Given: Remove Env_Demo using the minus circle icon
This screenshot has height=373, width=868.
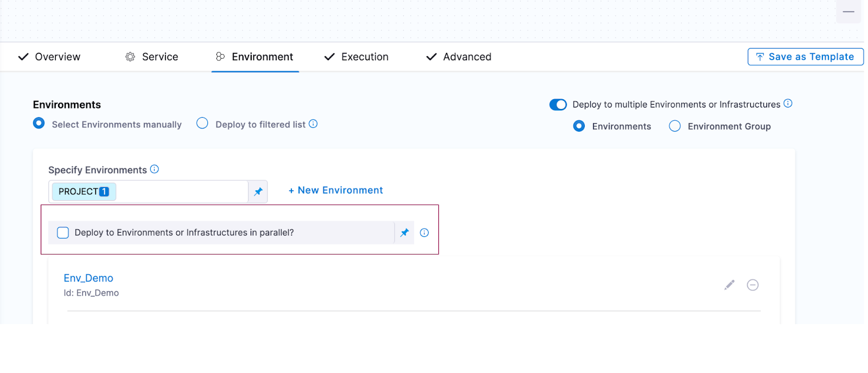Looking at the screenshot, I should [752, 285].
